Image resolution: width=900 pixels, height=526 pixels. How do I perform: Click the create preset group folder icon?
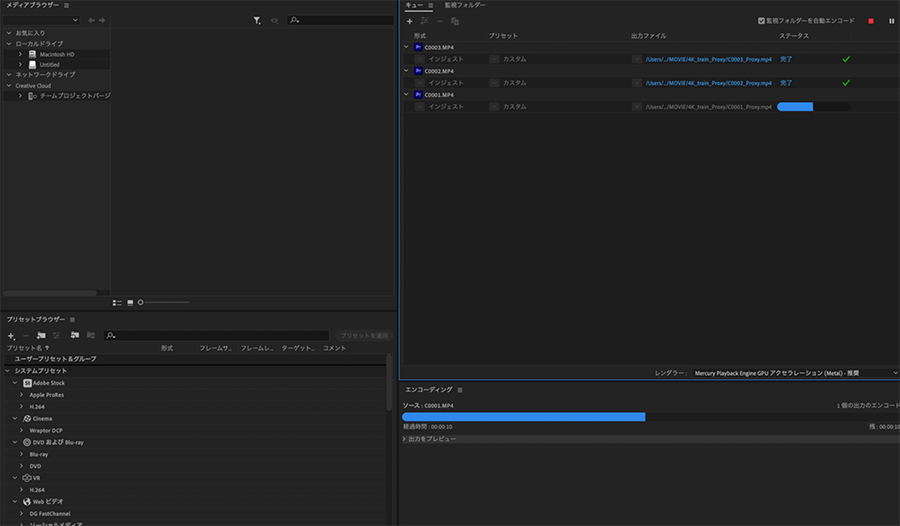[x=41, y=335]
